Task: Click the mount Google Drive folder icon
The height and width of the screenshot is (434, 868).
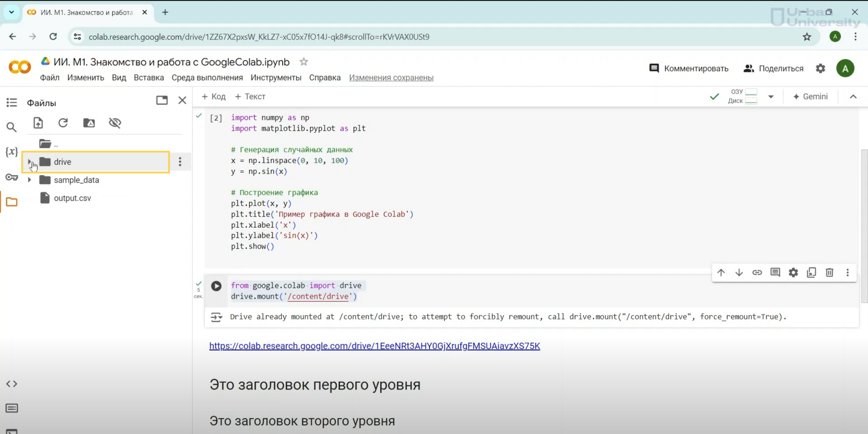Action: click(89, 123)
